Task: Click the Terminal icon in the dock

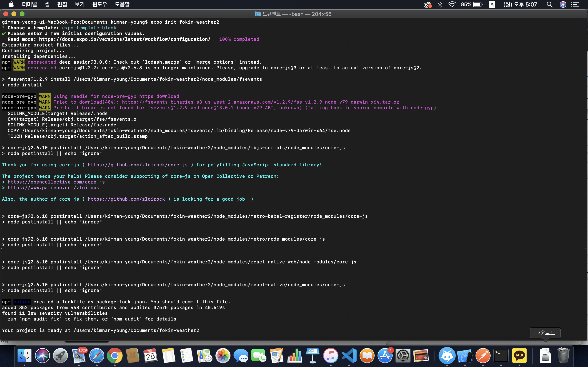Action: click(501, 356)
